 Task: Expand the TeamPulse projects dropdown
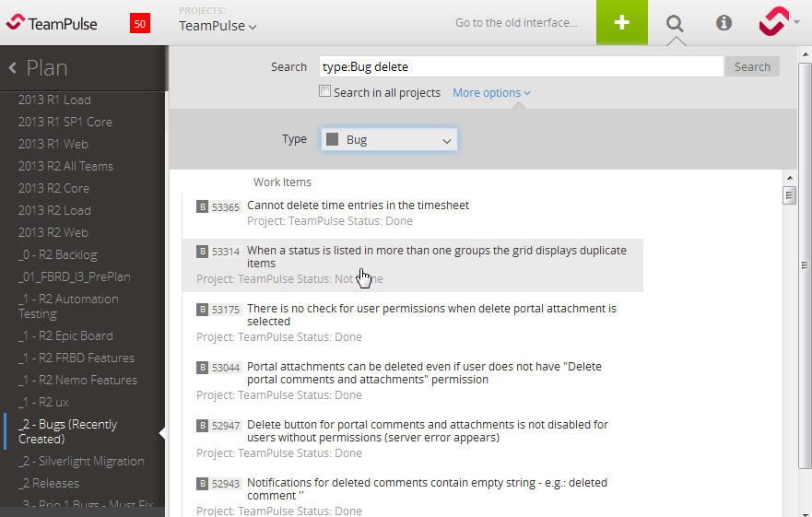[x=218, y=26]
